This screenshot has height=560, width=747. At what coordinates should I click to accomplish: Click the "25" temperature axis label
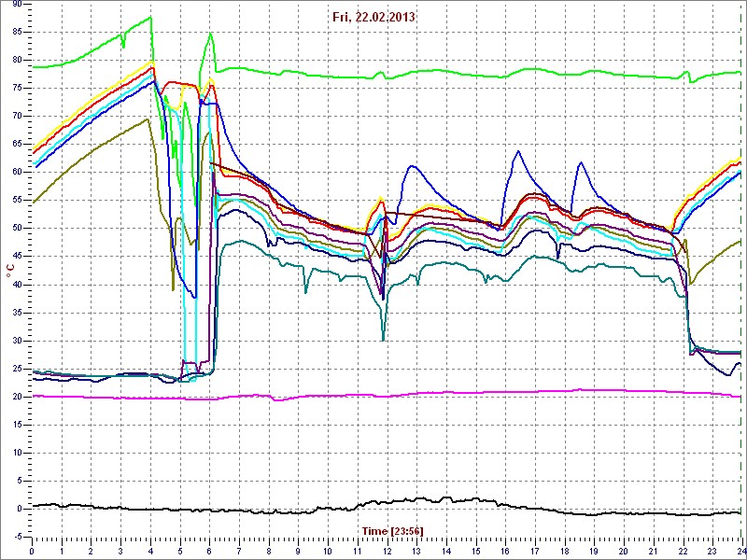18,369
